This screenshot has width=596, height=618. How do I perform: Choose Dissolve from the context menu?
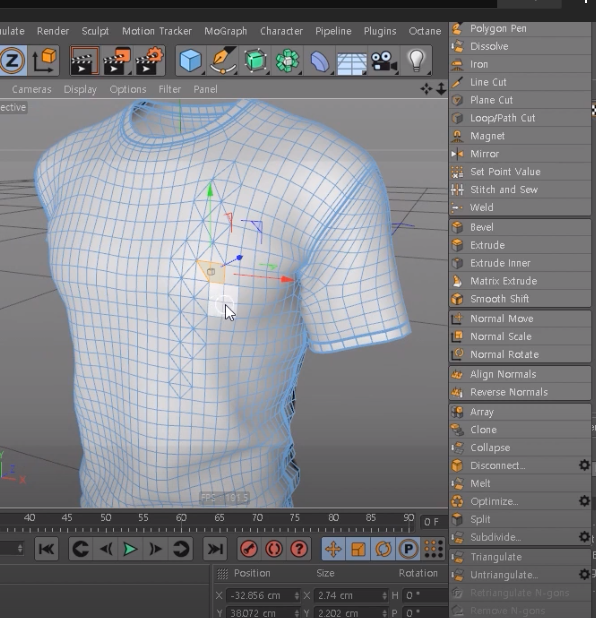[520, 47]
